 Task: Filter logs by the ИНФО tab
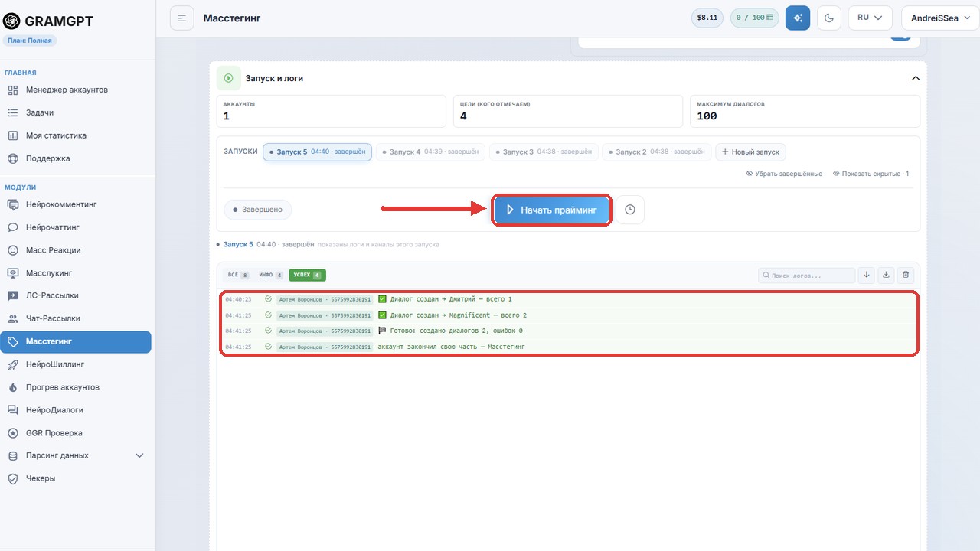[271, 275]
